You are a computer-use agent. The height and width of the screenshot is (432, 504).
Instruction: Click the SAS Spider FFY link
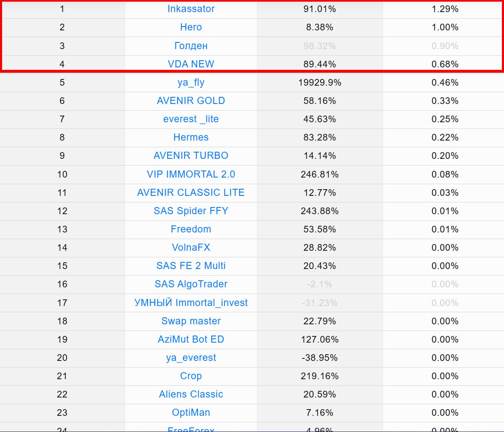click(191, 211)
